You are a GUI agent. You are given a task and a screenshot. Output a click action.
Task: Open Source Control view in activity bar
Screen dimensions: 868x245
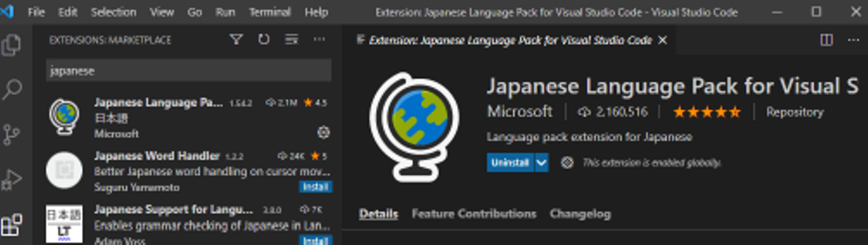(x=11, y=134)
